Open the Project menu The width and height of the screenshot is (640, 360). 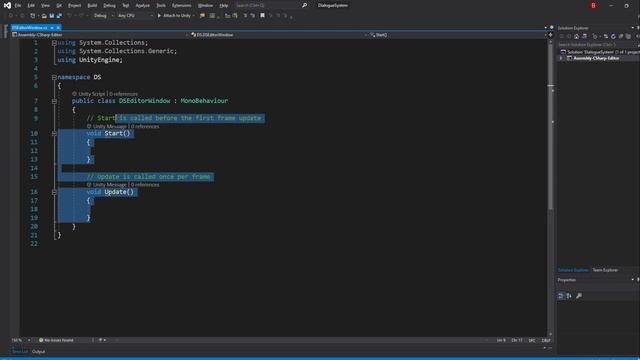pos(74,6)
